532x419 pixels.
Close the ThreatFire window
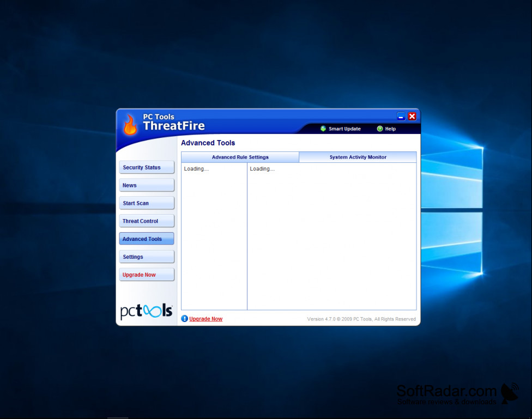(412, 117)
